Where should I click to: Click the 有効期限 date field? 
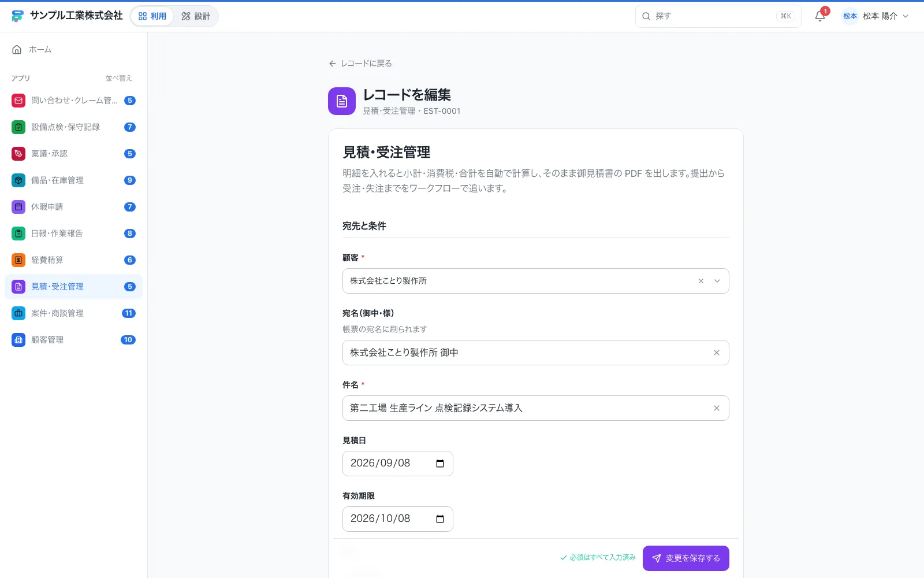pyautogui.click(x=398, y=519)
